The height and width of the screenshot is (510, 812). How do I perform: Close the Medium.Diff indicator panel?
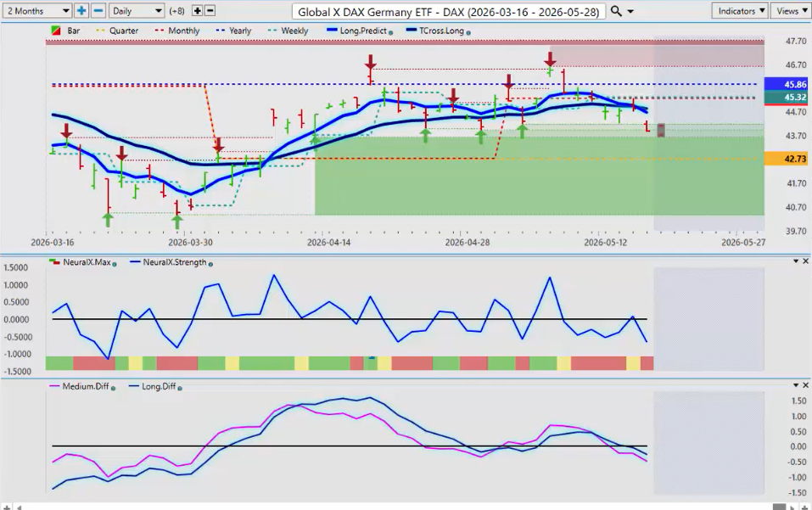(x=805, y=385)
